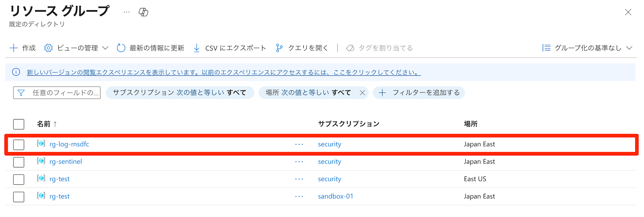
Task: Click the plus icon for 作成
Action: [14, 48]
